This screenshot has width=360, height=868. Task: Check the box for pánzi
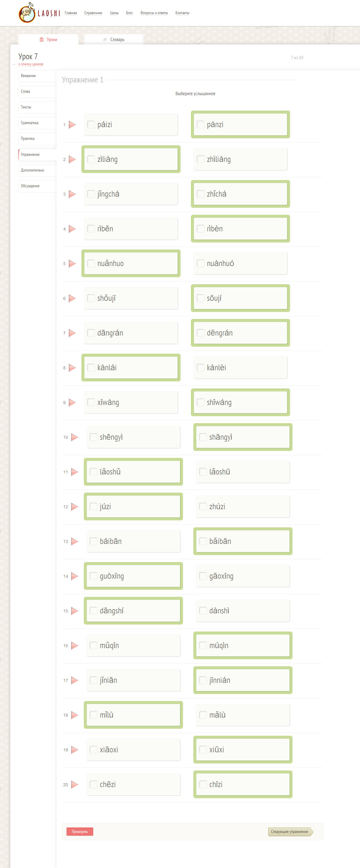(200, 125)
